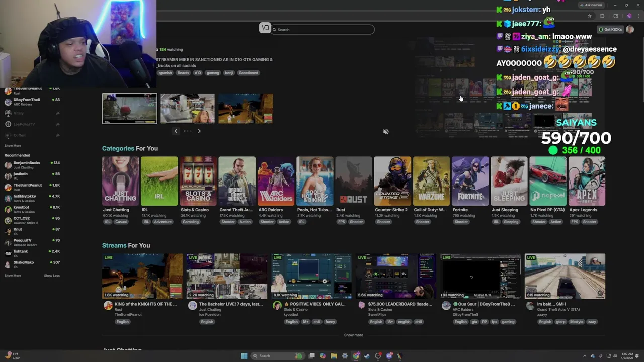644x362 pixels.
Task: Open PeeguuTV channel in sidebar
Action: (32, 242)
